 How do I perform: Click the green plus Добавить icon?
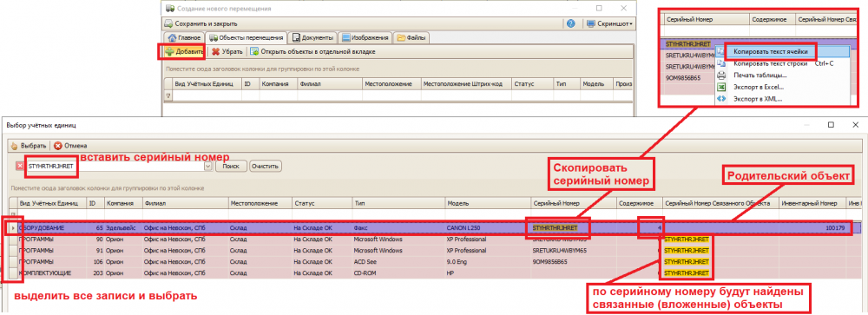click(x=169, y=51)
